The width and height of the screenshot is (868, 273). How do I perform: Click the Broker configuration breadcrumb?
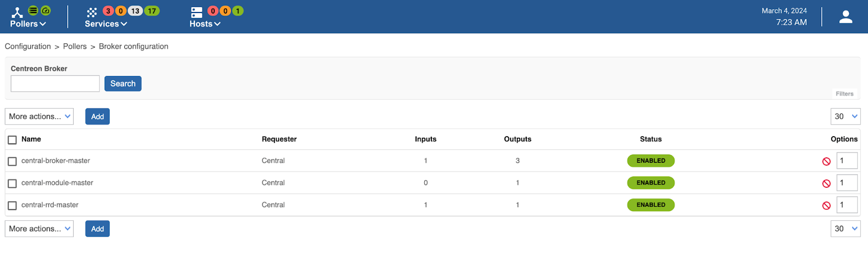133,47
